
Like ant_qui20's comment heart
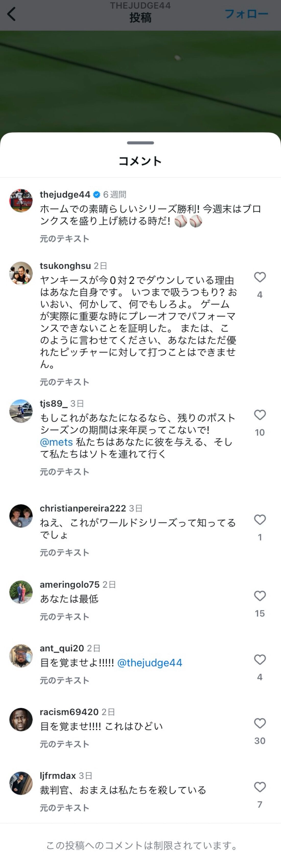coord(260,659)
